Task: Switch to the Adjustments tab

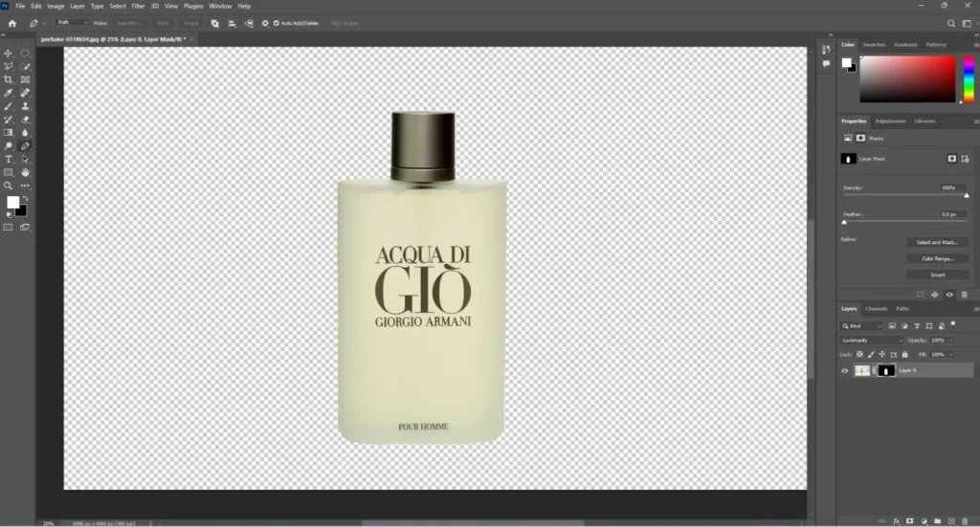Action: [x=890, y=121]
